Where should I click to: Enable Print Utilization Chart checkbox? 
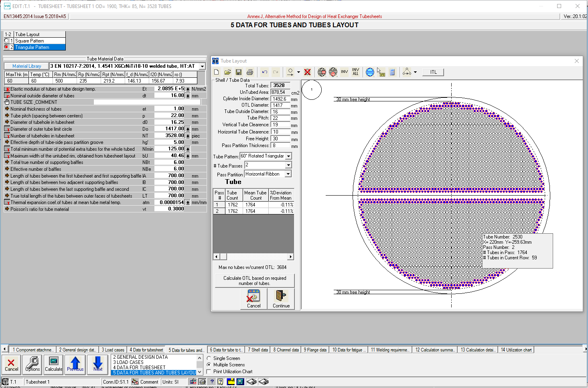209,372
